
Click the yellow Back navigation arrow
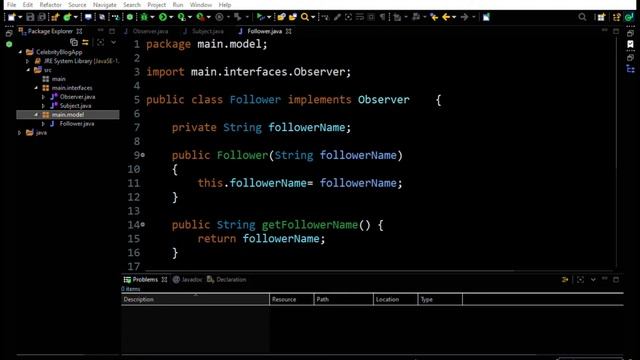click(446, 17)
